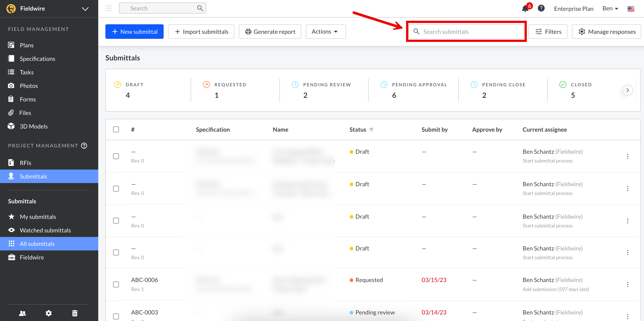The image size is (644, 321).
Task: Click the help question mark icon
Action: click(541, 8)
